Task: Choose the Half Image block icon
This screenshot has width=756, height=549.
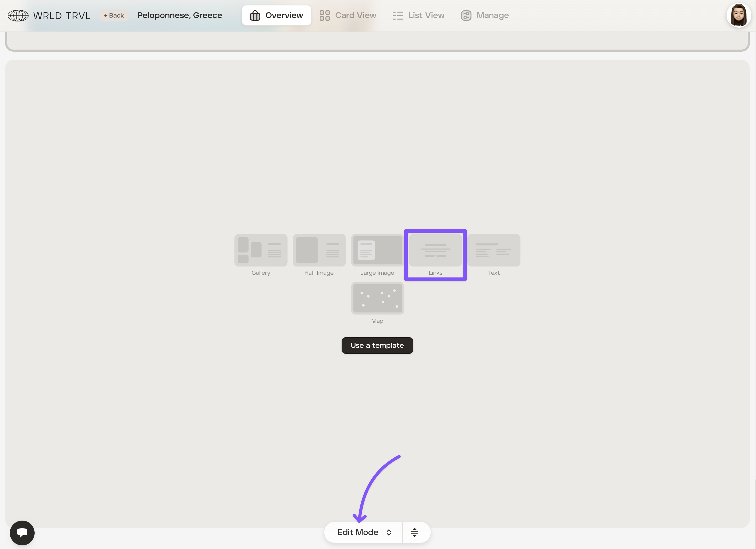Action: 319,250
